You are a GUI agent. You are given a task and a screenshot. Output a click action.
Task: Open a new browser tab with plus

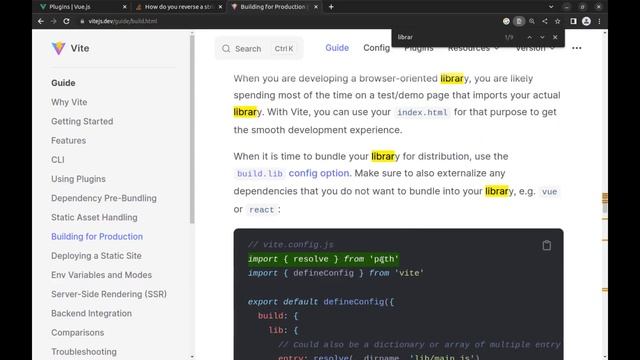(x=331, y=7)
